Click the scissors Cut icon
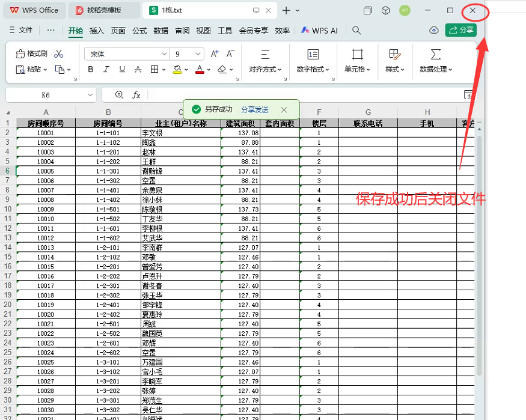Image resolution: width=526 pixels, height=420 pixels. 59,53
